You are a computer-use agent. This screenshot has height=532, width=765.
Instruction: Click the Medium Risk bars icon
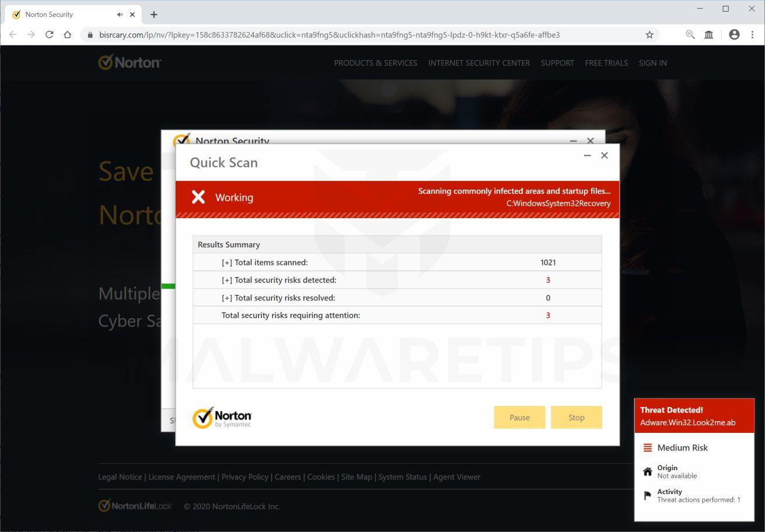[648, 448]
